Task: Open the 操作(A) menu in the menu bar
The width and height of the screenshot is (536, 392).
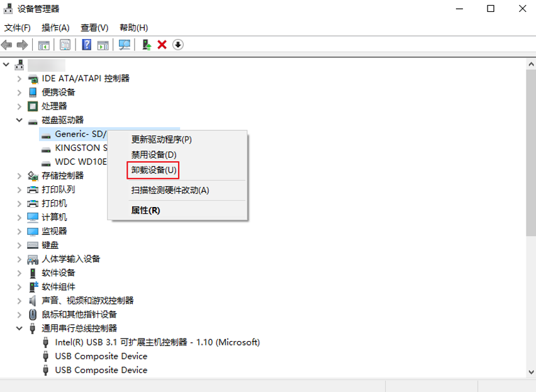Action: (x=55, y=28)
